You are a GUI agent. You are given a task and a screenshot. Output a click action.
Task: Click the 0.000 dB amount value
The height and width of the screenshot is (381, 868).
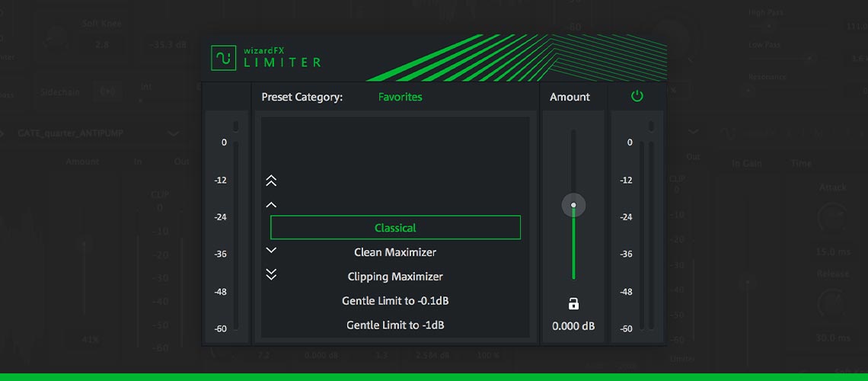tap(573, 326)
